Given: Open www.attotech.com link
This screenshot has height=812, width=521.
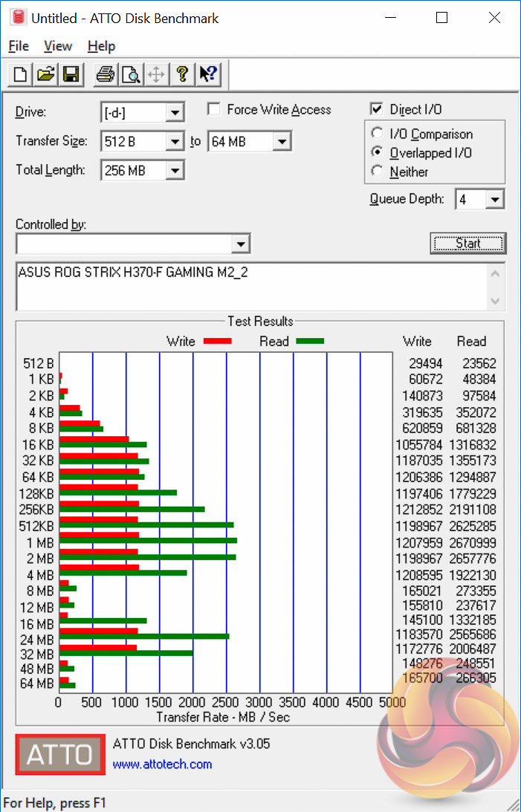Looking at the screenshot, I should (162, 764).
